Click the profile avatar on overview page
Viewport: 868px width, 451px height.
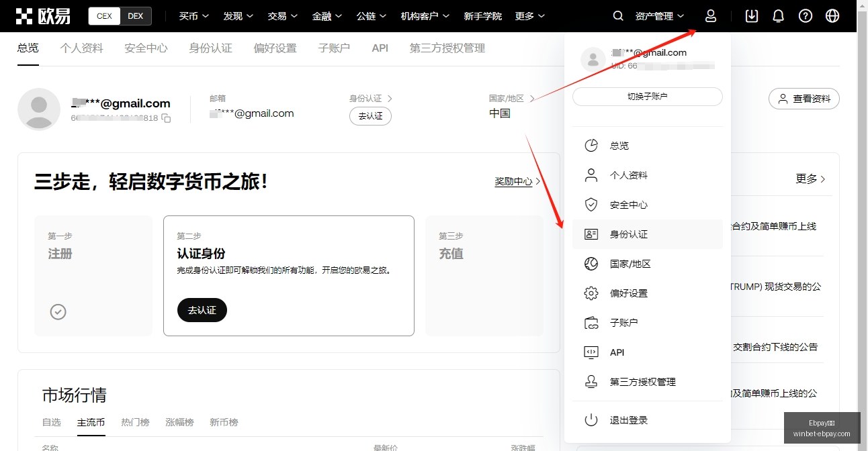(x=39, y=109)
